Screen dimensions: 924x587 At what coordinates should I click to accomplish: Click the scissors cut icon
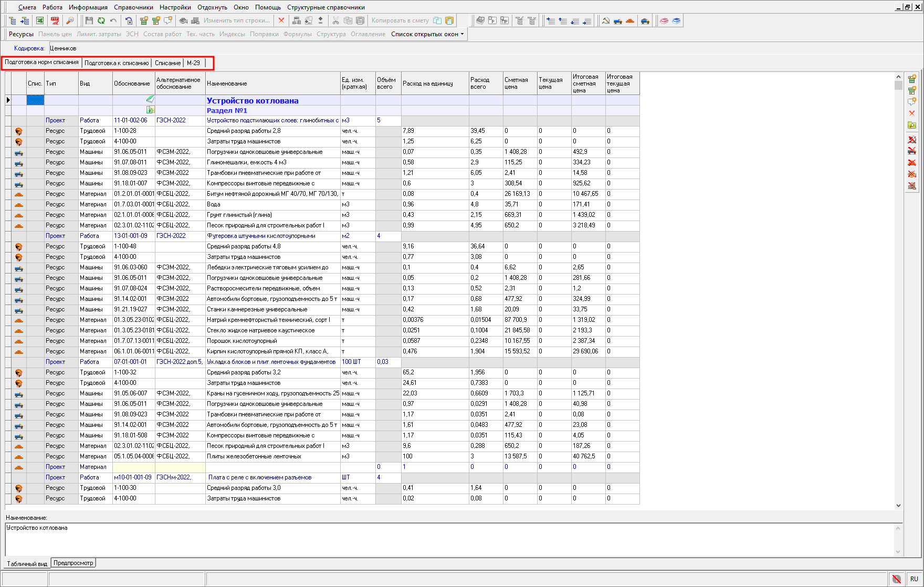[x=336, y=20]
